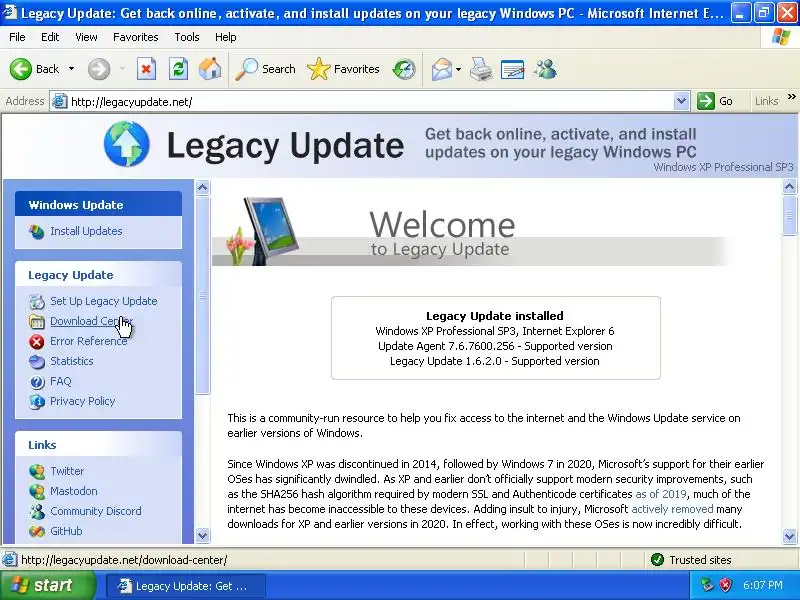Click the Edit page toolbar icon
The width and height of the screenshot is (800, 600).
click(x=513, y=69)
